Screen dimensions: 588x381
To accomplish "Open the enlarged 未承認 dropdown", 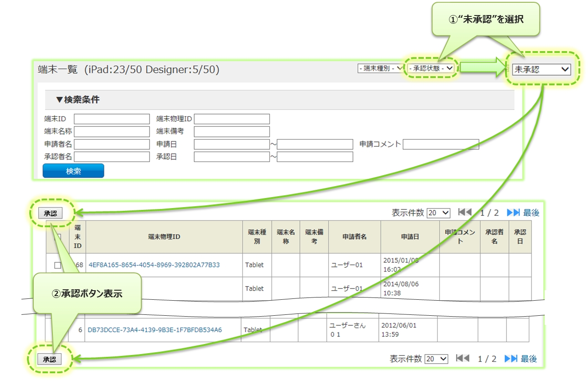I will tap(542, 69).
